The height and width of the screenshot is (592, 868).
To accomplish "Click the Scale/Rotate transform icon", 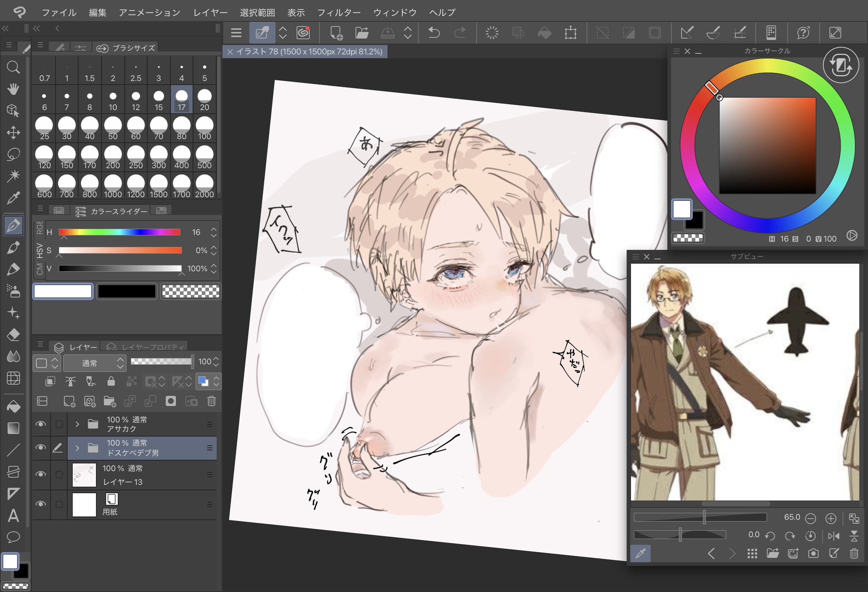I will (570, 33).
